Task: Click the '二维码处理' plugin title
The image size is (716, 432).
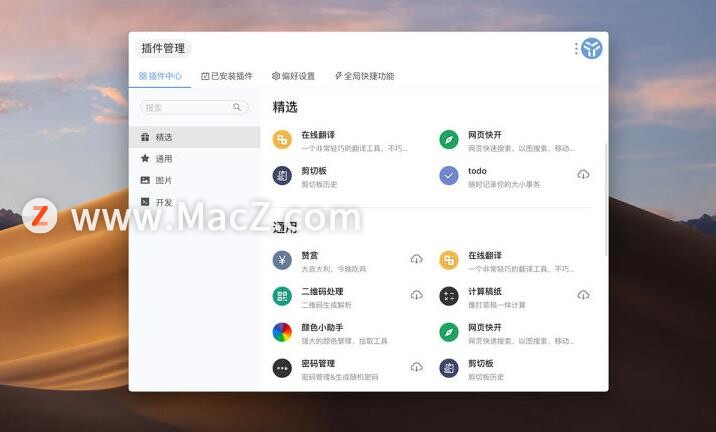Action: pyautogui.click(x=322, y=291)
